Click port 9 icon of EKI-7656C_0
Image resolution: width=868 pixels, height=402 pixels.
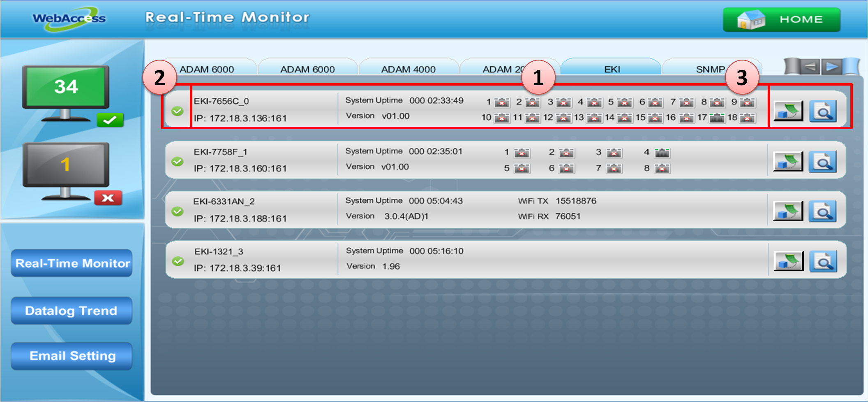[x=748, y=102]
